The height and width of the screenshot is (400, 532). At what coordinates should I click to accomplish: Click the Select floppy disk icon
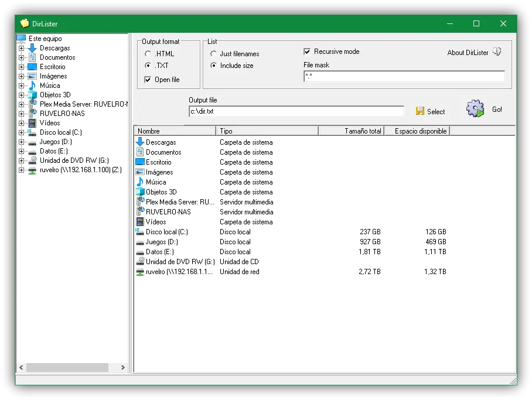tap(420, 111)
